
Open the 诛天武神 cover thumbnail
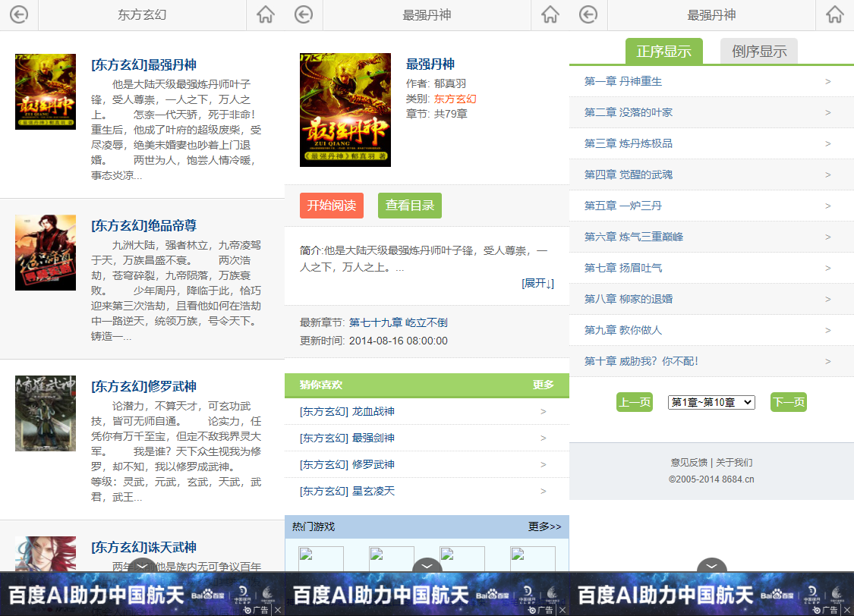[x=46, y=554]
